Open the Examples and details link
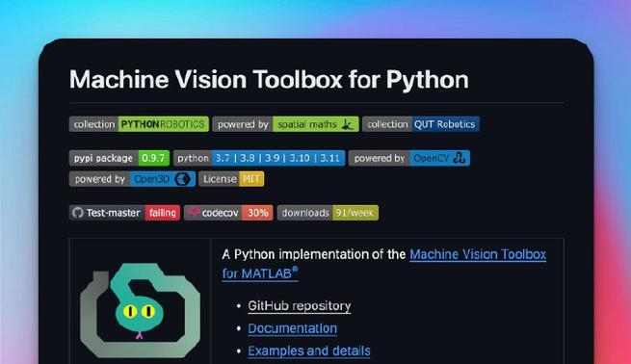631x364 pixels. [309, 351]
